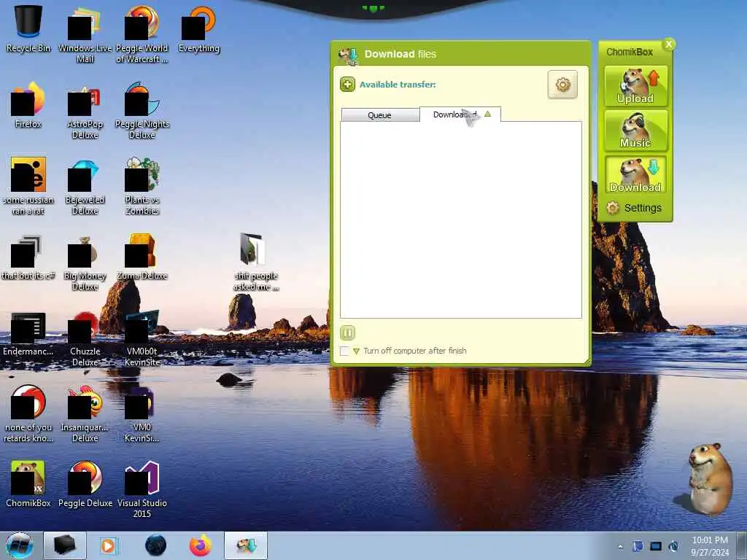Pause transfers with the pause button

tap(347, 332)
